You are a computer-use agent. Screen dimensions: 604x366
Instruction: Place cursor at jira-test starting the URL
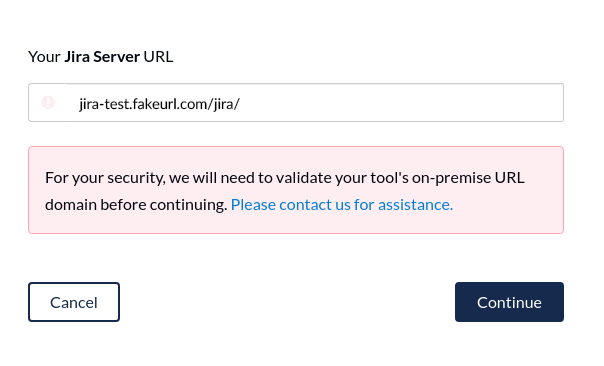click(103, 104)
